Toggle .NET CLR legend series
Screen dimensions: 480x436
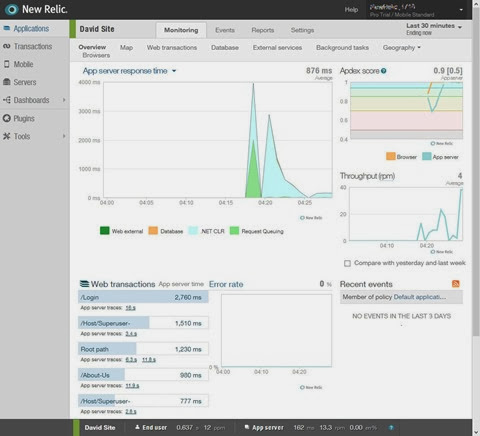click(193, 231)
